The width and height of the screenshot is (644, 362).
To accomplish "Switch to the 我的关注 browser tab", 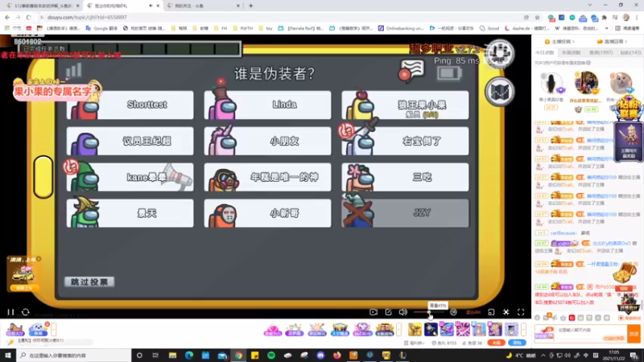I will (x=204, y=6).
